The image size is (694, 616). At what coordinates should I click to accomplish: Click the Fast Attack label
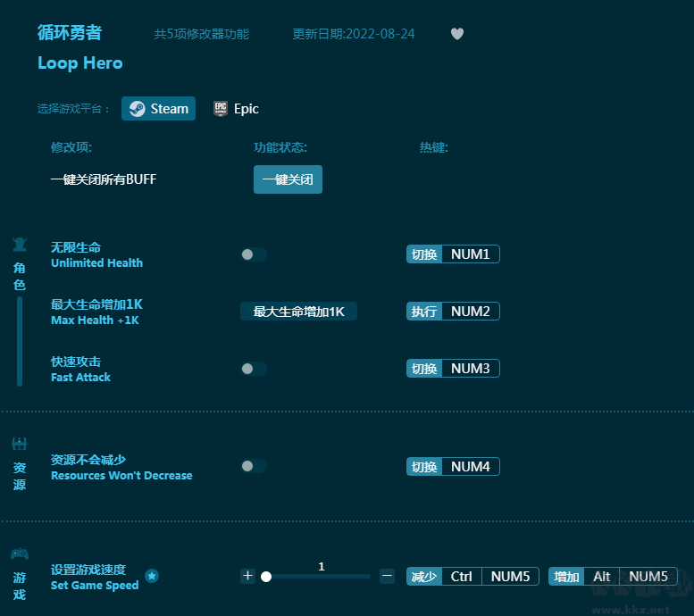point(80,377)
